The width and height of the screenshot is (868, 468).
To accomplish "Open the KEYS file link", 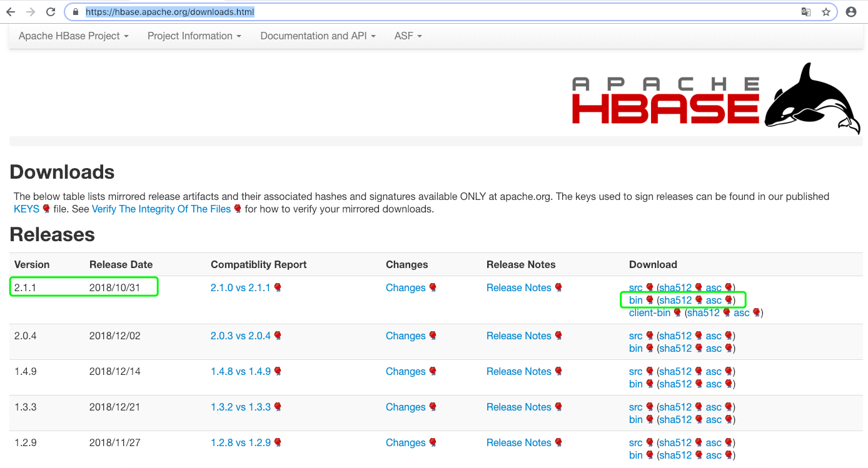I will click(x=25, y=209).
